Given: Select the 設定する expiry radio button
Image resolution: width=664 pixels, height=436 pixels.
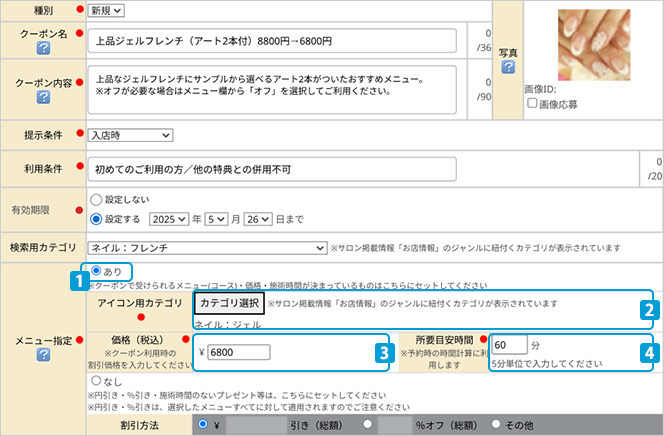Looking at the screenshot, I should (x=96, y=218).
